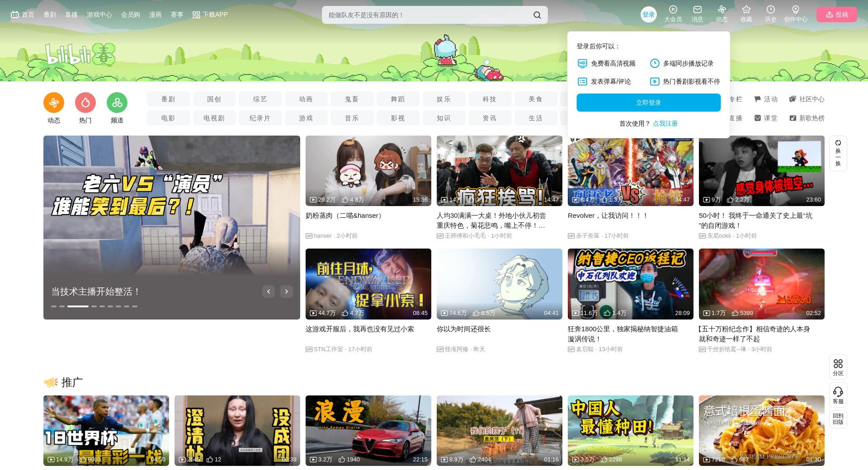Open the 电视剧 category
868x470 pixels.
pos(214,118)
